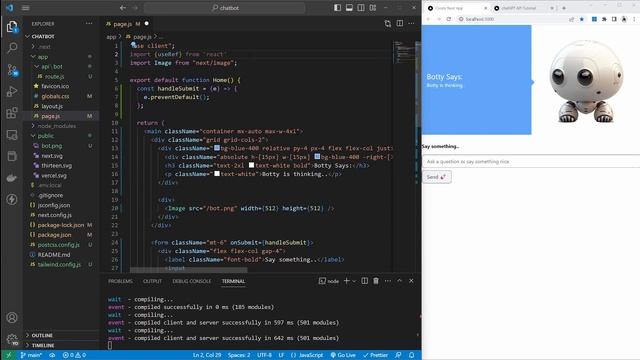Image resolution: width=640 pixels, height=360 pixels.
Task: Open the Explorer view in activity bar
Action: coord(12,27)
